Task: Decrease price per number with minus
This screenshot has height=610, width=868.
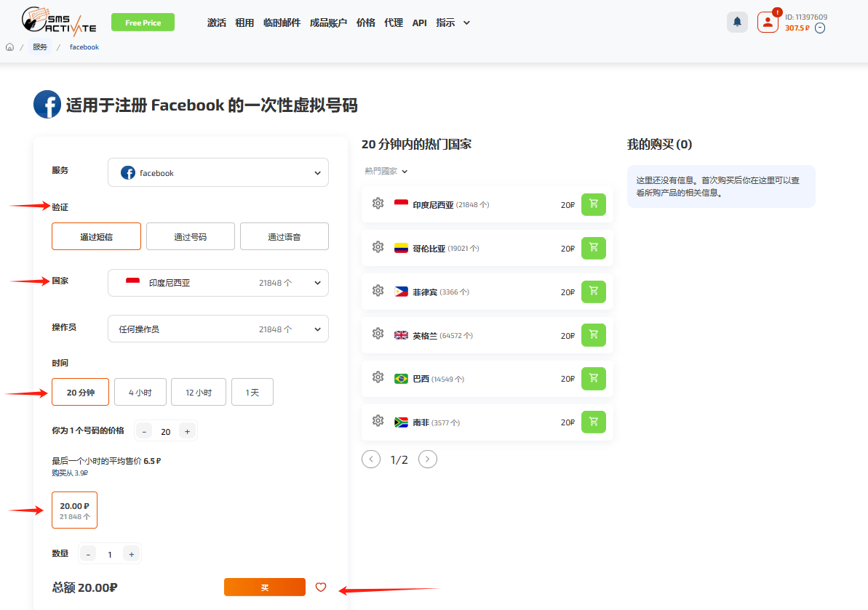Action: pyautogui.click(x=144, y=431)
